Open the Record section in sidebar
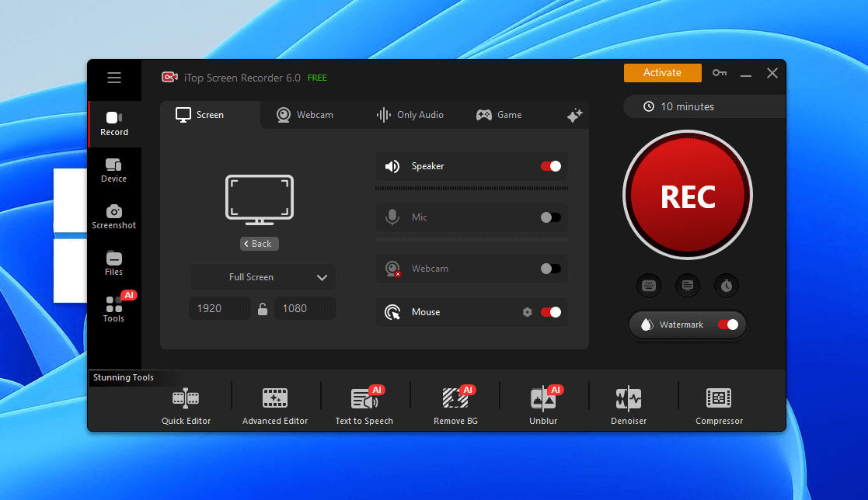Image resolution: width=868 pixels, height=500 pixels. [114, 124]
